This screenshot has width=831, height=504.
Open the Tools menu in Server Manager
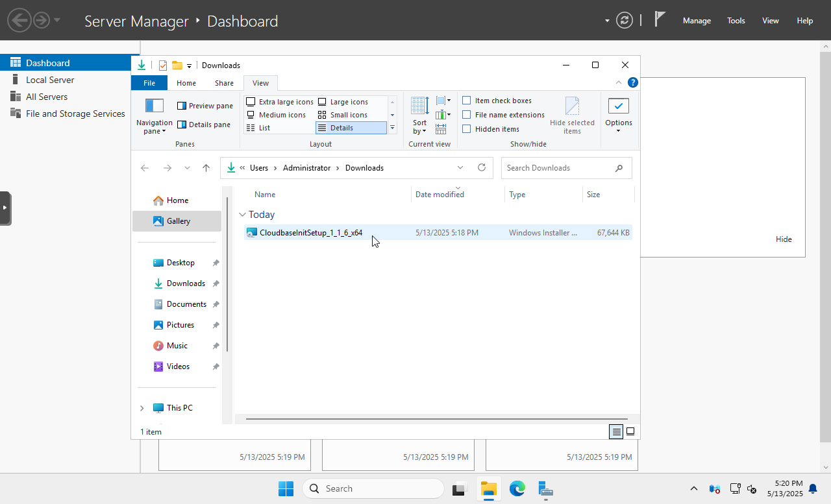click(736, 20)
